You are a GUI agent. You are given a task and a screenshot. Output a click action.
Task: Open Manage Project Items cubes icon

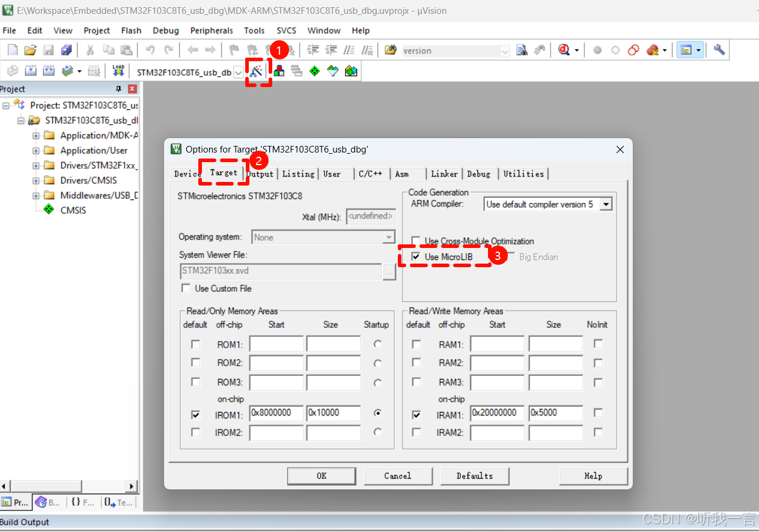click(x=279, y=71)
